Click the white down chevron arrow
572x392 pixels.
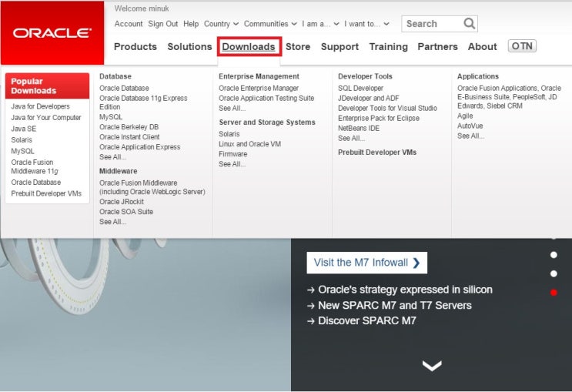432,366
